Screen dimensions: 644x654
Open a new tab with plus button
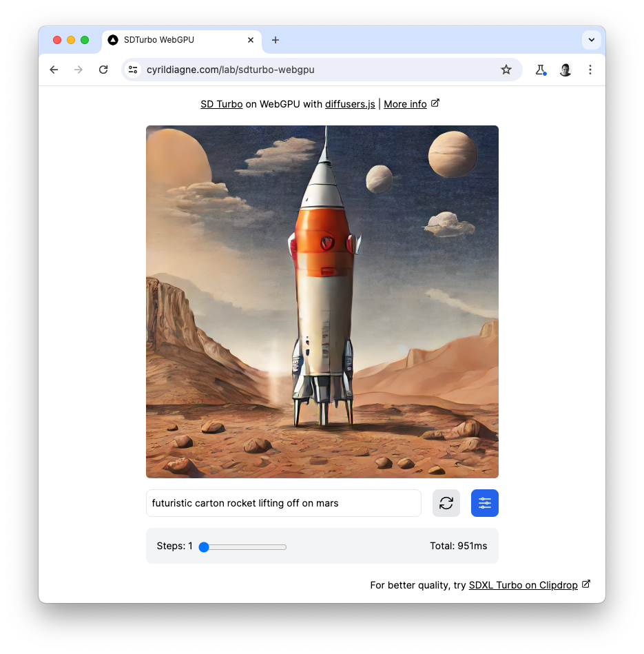tap(275, 40)
